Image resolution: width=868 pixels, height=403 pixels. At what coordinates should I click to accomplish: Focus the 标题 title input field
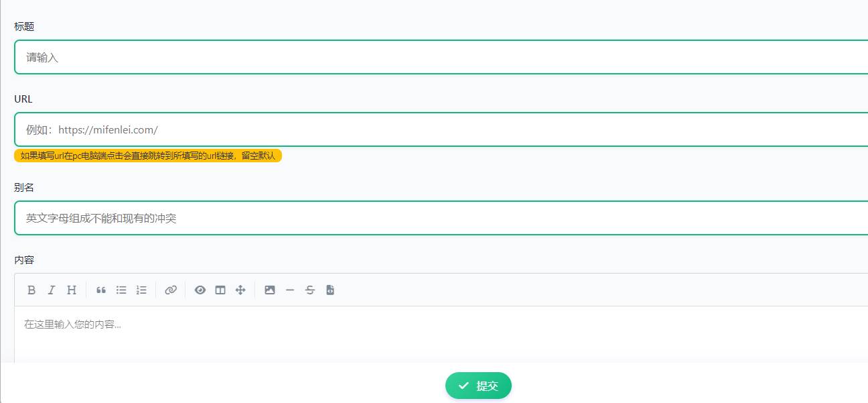(x=441, y=57)
